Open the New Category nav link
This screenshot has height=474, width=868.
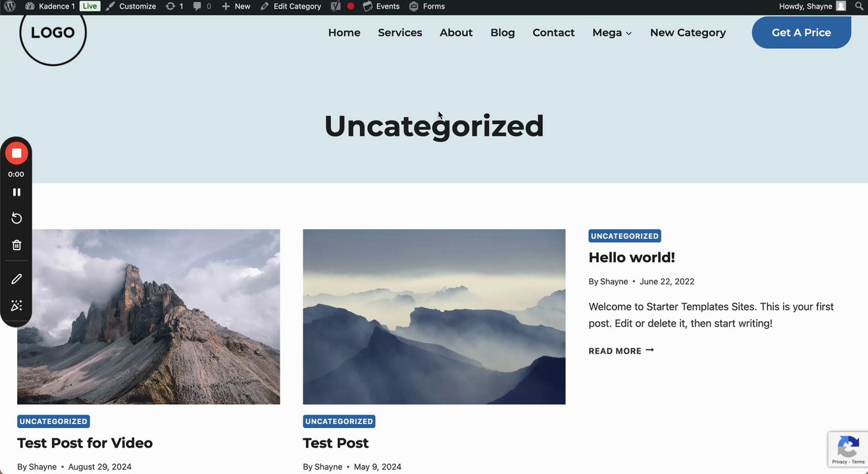[688, 32]
